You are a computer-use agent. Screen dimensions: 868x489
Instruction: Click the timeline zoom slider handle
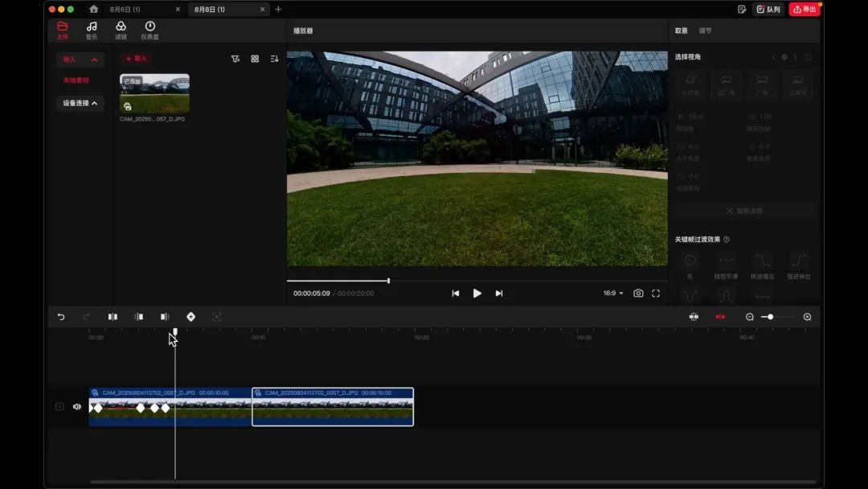[x=770, y=317]
